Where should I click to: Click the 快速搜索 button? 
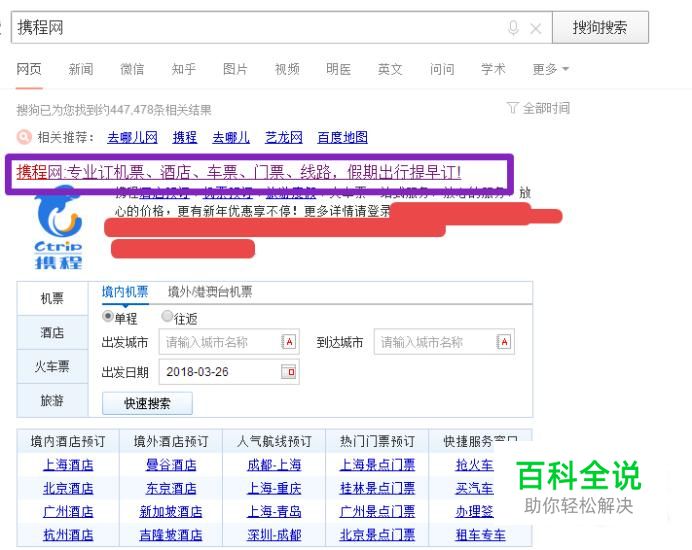(x=147, y=403)
